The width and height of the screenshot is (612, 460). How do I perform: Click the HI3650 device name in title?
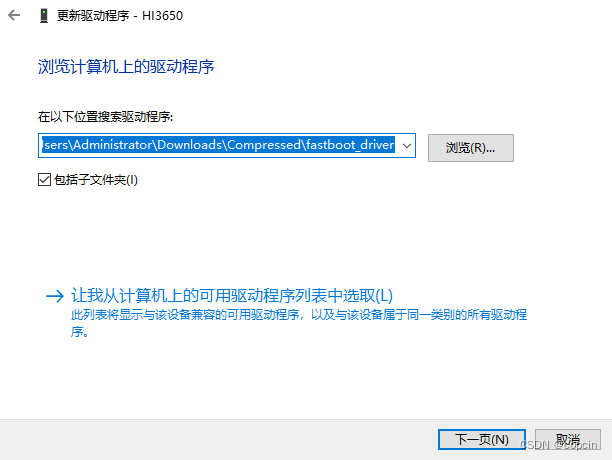click(x=162, y=16)
